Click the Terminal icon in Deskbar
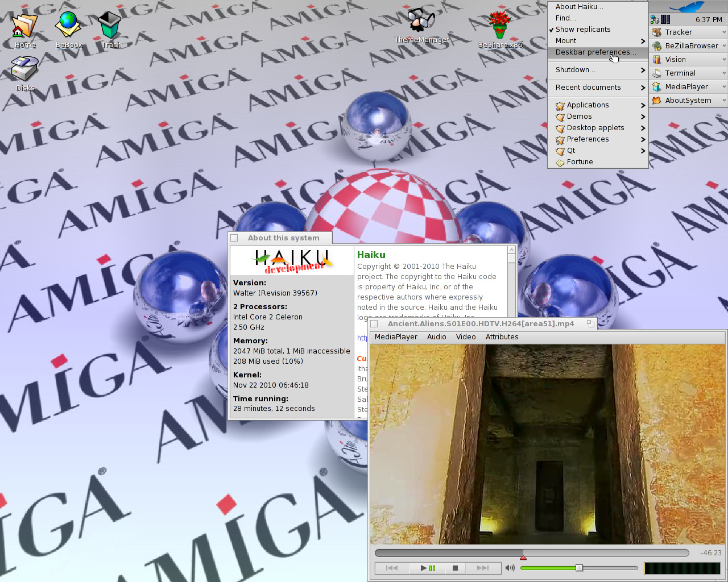The height and width of the screenshot is (582, 728). [x=657, y=73]
